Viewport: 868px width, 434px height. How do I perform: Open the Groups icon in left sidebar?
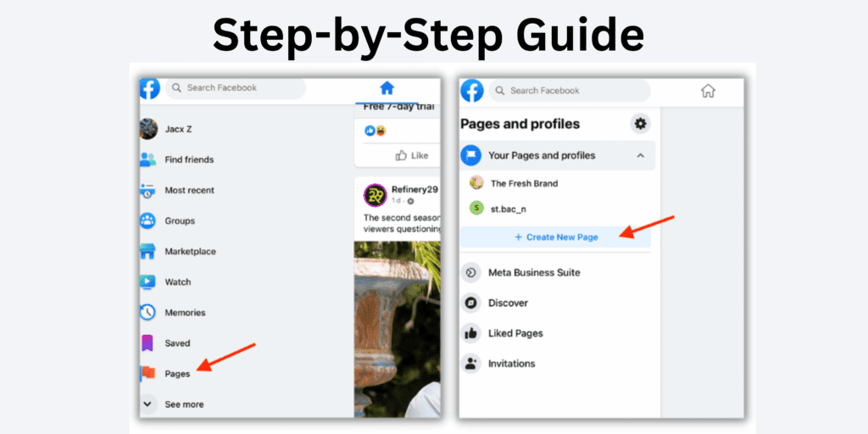pos(147,221)
